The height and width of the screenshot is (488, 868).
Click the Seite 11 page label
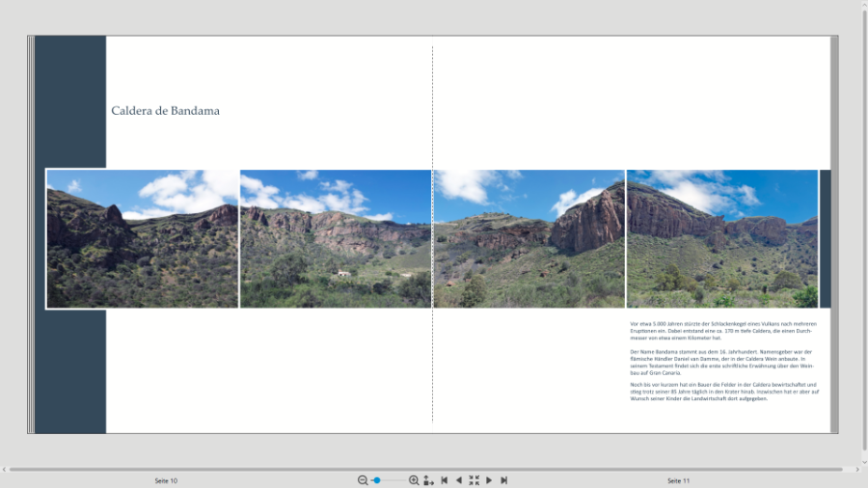[679, 481]
